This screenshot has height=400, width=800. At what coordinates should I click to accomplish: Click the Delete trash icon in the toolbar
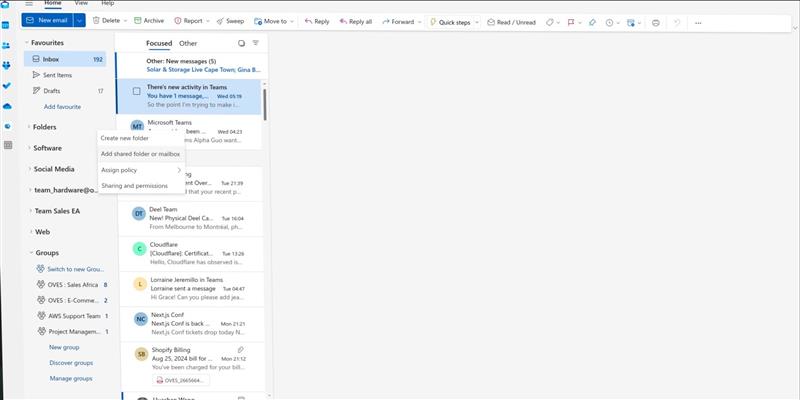pos(96,21)
